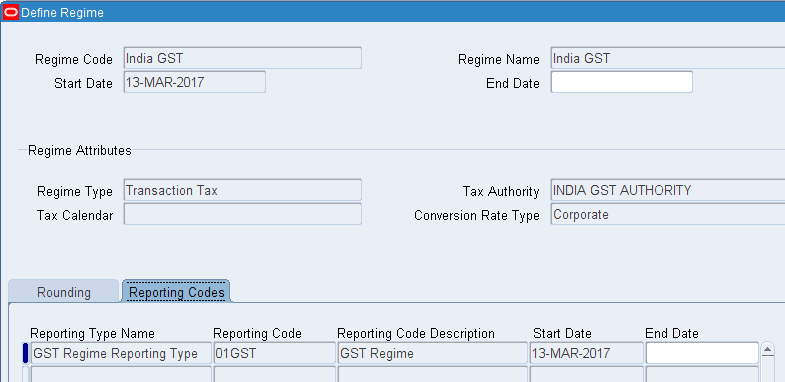Click the empty second Reporting Type Name cell

(121, 374)
